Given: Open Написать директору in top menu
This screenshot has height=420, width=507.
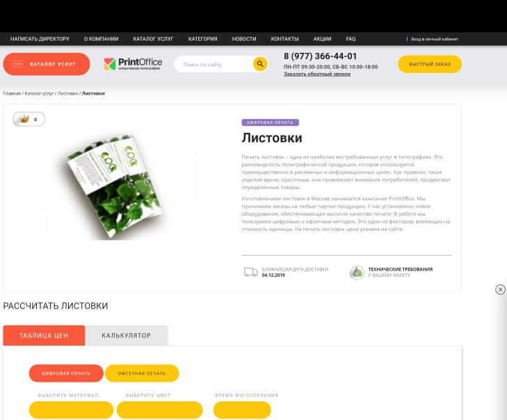Looking at the screenshot, I should pos(40,39).
